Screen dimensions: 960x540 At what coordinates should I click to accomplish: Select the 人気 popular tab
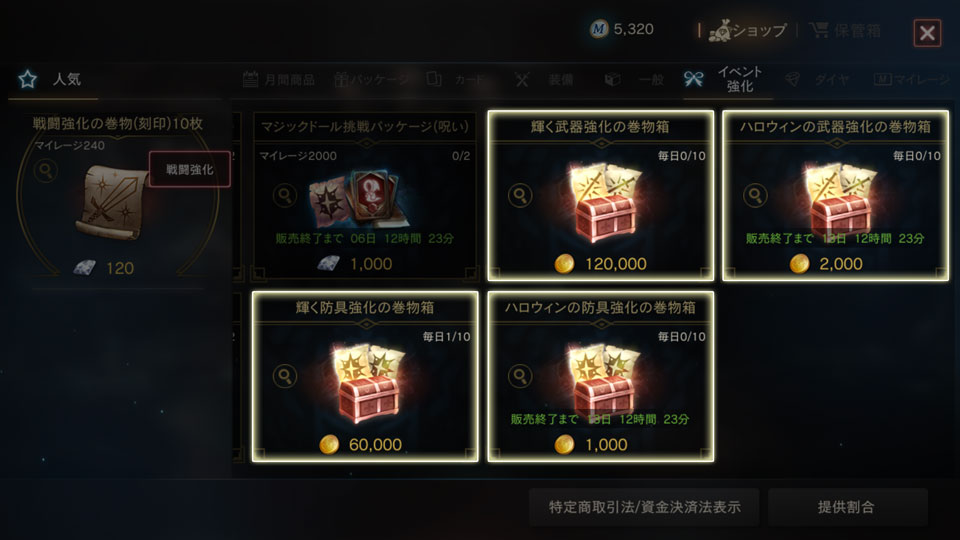[53, 79]
